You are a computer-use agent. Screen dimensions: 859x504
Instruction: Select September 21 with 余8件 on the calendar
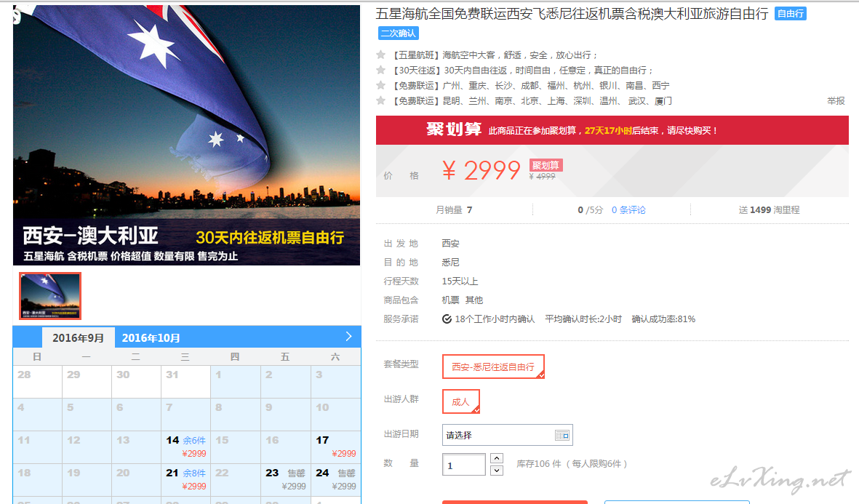pyautogui.click(x=185, y=480)
